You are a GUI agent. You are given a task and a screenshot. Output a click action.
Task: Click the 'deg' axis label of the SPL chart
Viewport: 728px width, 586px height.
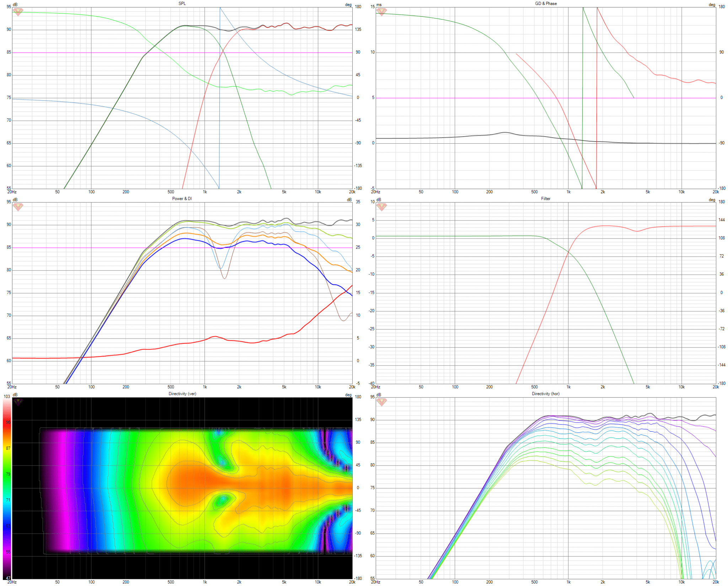(348, 5)
